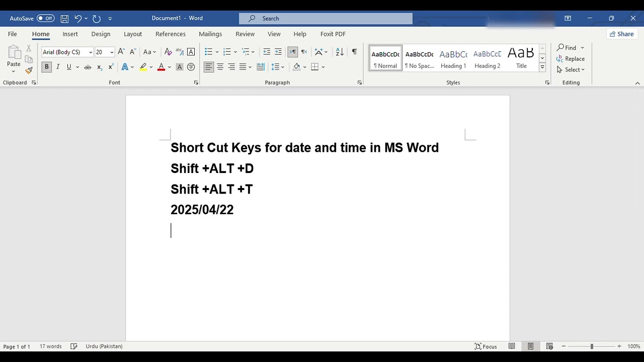Toggle Underline formatting
This screenshot has height=362, width=644.
[69, 67]
